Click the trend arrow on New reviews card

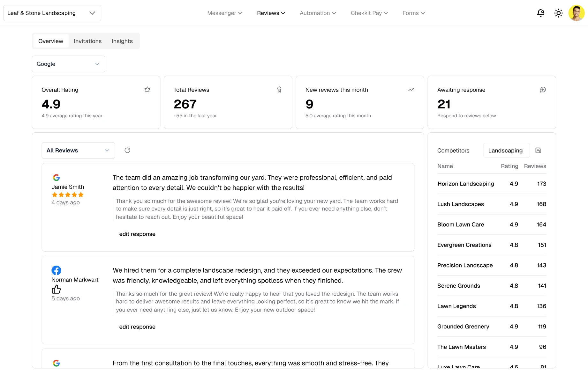(x=411, y=90)
